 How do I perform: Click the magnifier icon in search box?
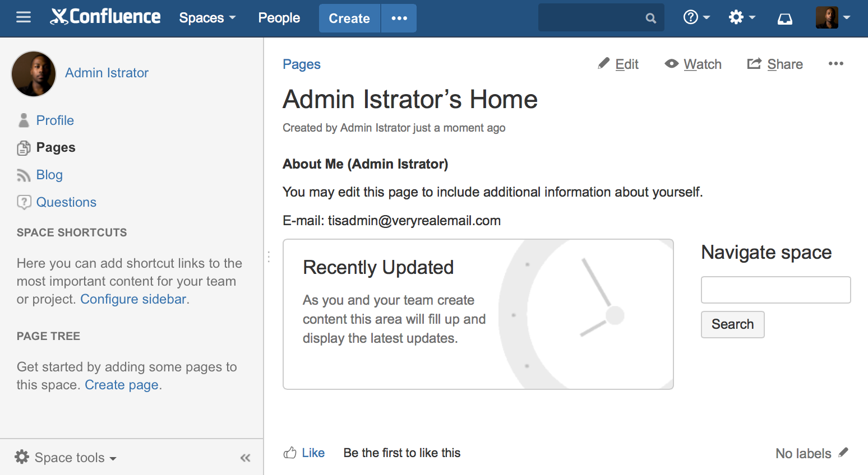[650, 18]
